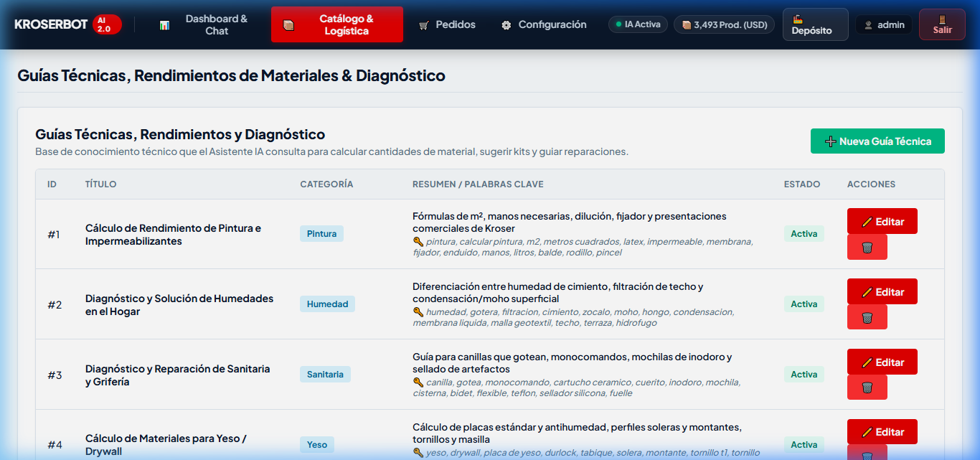Click the TÍTULO column header
The height and width of the screenshot is (460, 980).
pos(100,184)
